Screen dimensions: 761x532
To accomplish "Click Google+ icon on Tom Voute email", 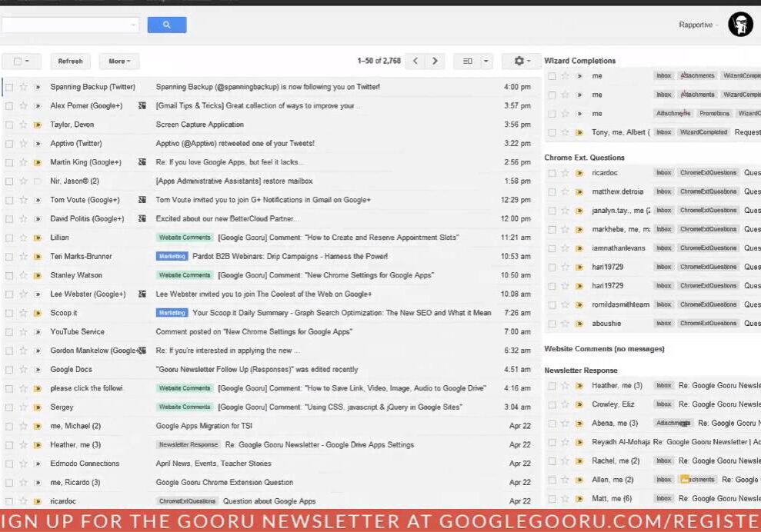I will coord(142,200).
